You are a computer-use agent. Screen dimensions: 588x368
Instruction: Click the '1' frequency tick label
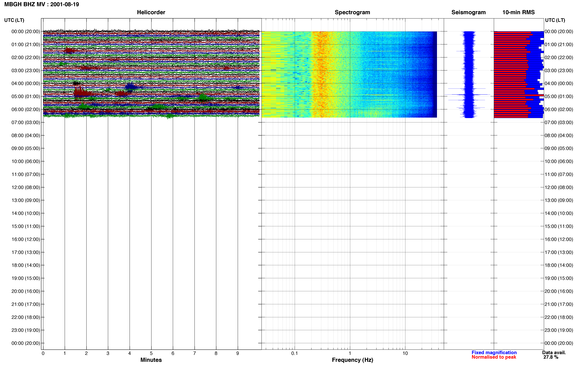click(x=350, y=353)
